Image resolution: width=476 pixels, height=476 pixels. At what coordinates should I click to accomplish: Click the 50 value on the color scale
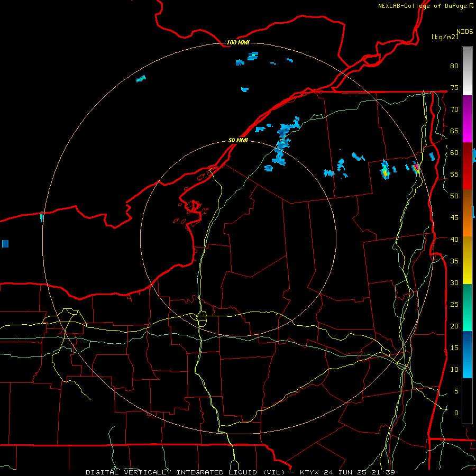coord(454,196)
